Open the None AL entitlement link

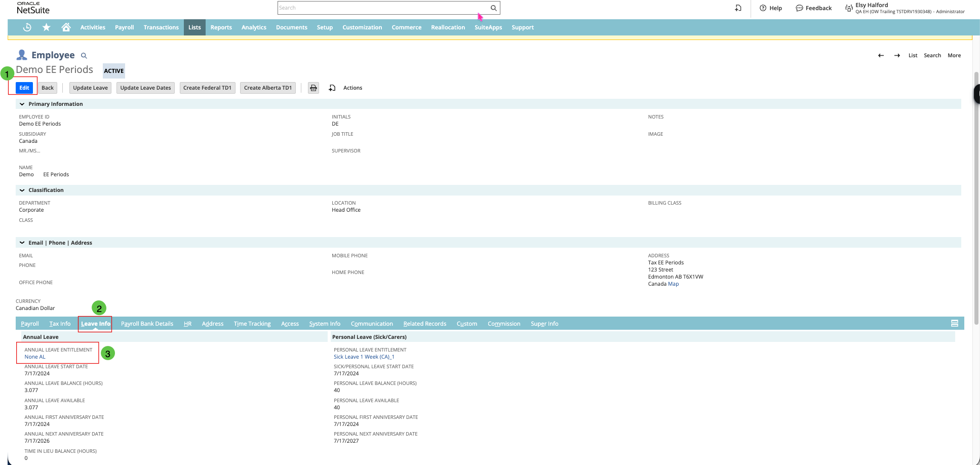35,357
